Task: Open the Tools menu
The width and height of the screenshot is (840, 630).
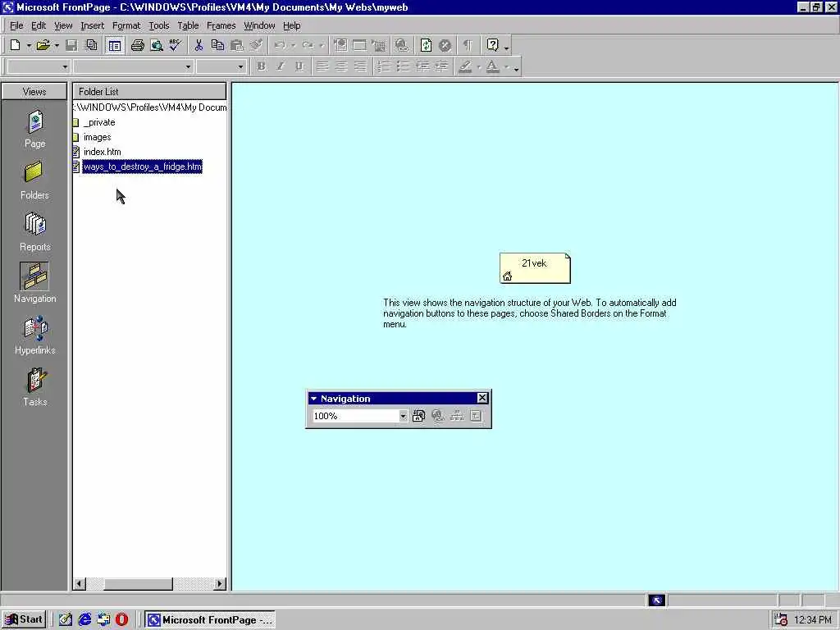Action: coord(158,25)
